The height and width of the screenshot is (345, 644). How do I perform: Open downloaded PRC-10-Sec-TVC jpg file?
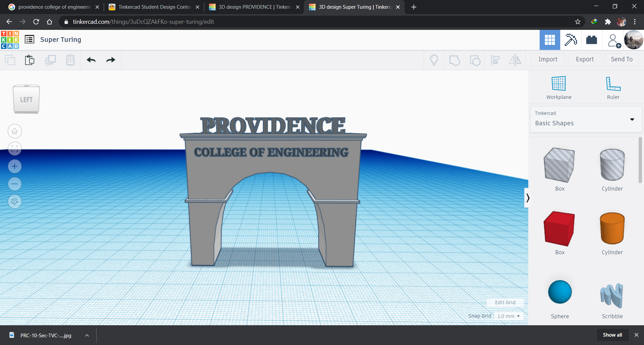(46, 335)
